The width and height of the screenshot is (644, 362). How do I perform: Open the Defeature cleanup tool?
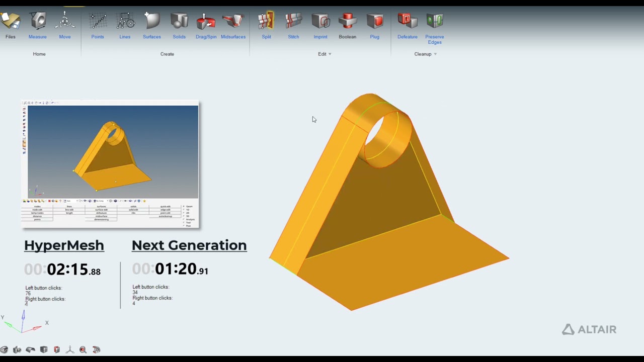(x=408, y=25)
